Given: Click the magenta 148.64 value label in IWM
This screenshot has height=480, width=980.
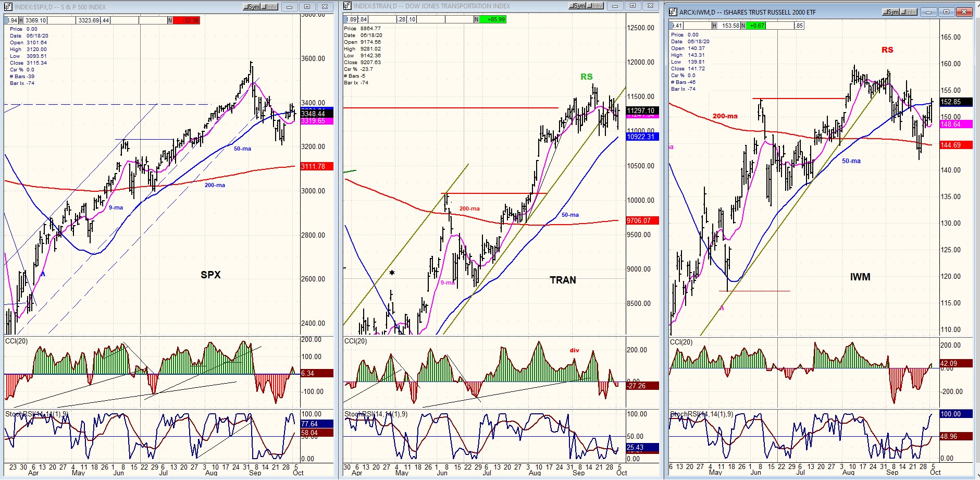Looking at the screenshot, I should (x=956, y=124).
